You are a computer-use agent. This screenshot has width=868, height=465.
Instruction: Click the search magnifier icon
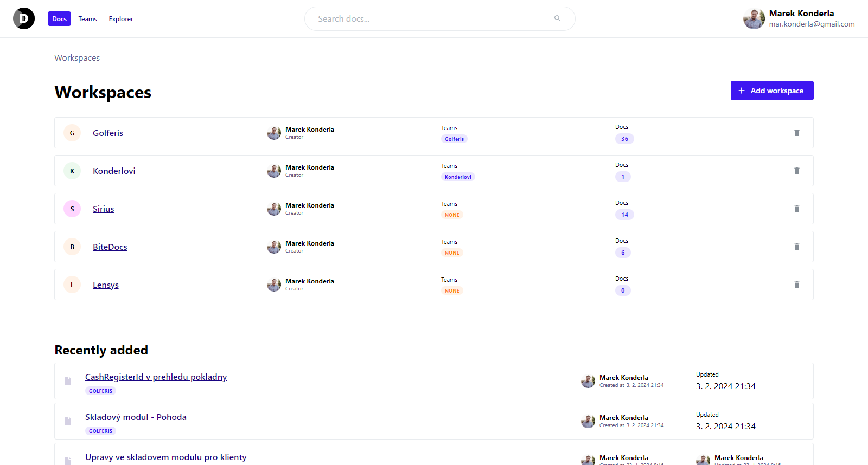tap(557, 18)
